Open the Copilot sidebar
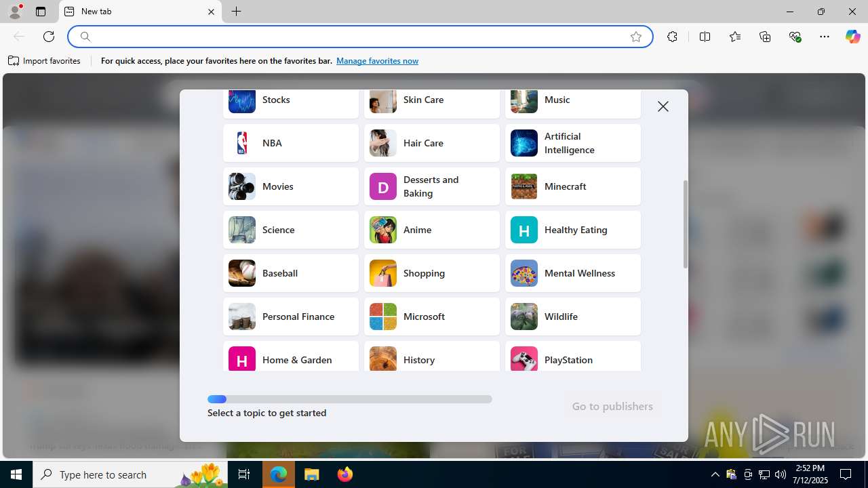The image size is (868, 488). point(852,37)
